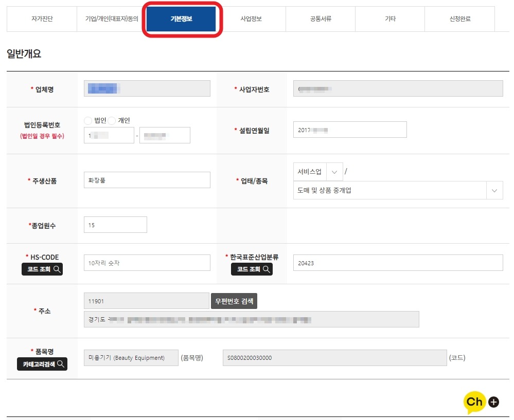
Task: Click the 주생산품 field containing 화장품
Action: click(147, 180)
